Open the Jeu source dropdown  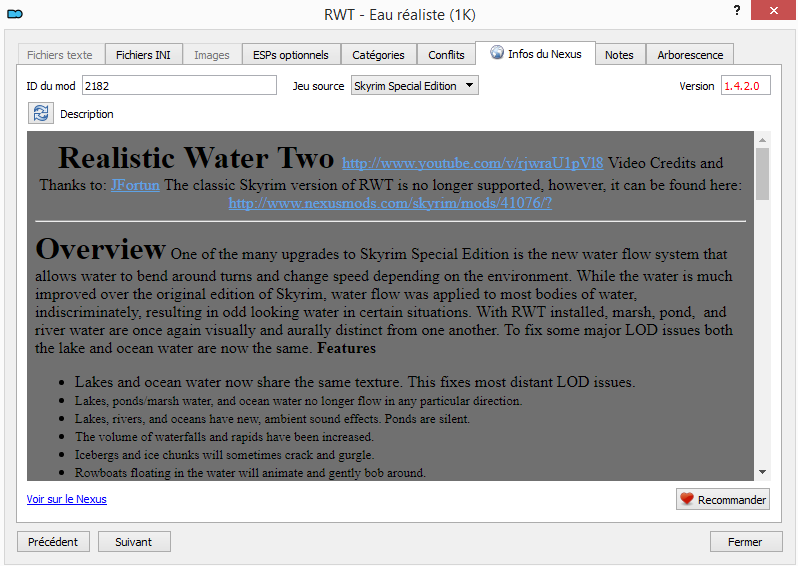[x=414, y=86]
